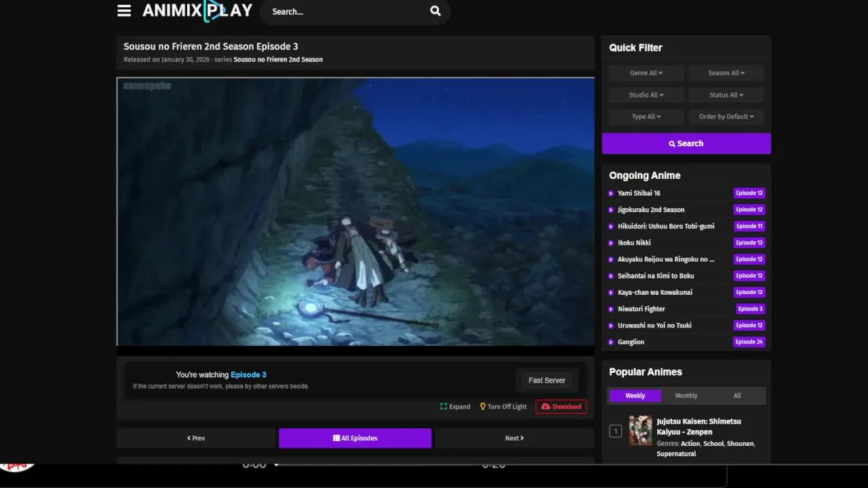Click the purple Search filter button
The image size is (868, 488).
686,144
